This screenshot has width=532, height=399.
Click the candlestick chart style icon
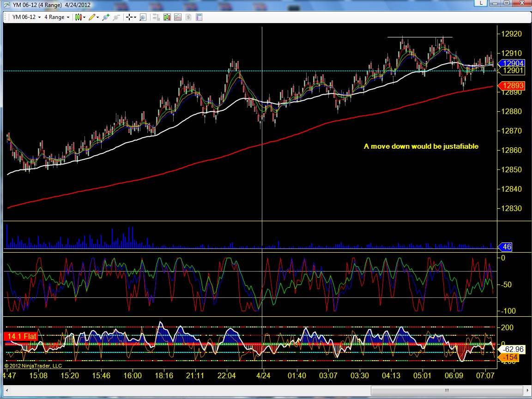click(x=78, y=17)
